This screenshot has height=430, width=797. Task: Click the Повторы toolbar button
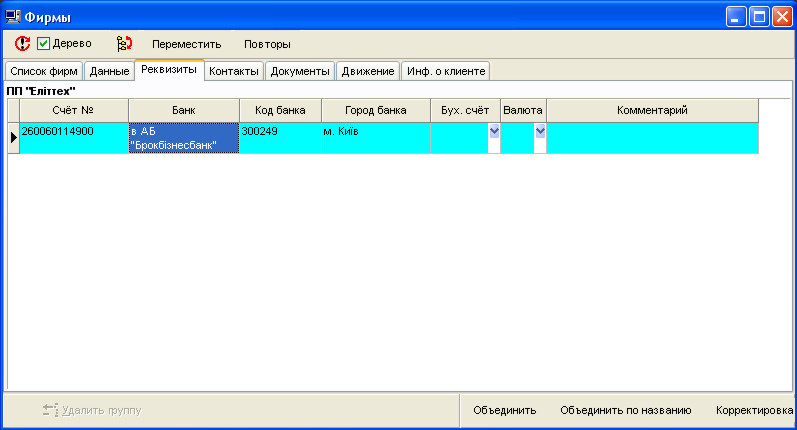[x=267, y=44]
